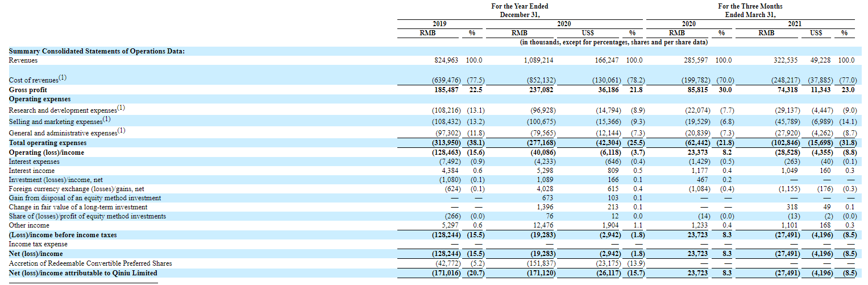Click gross profit value 237,082

[542, 90]
